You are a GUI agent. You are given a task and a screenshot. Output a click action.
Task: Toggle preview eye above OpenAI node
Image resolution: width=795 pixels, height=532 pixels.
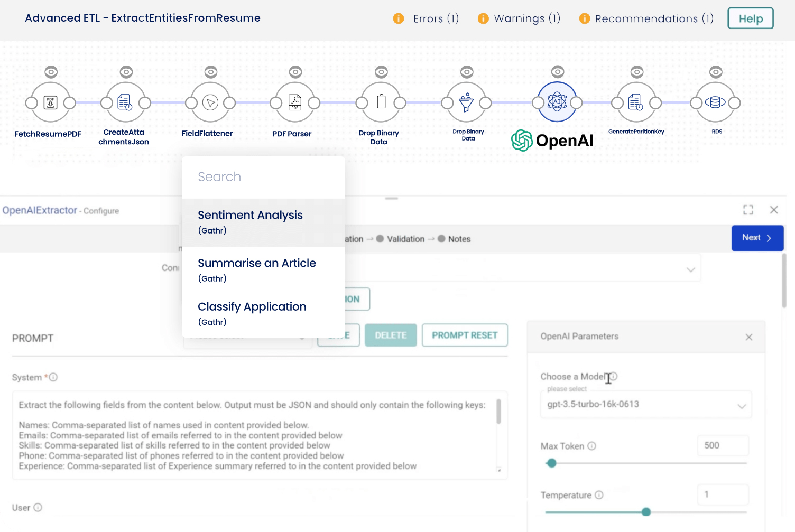pyautogui.click(x=558, y=72)
